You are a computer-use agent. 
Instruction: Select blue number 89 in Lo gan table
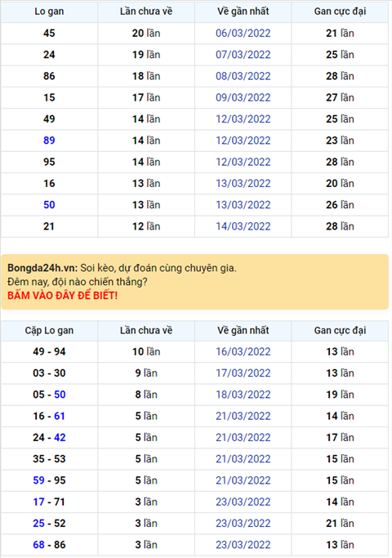[x=49, y=141]
